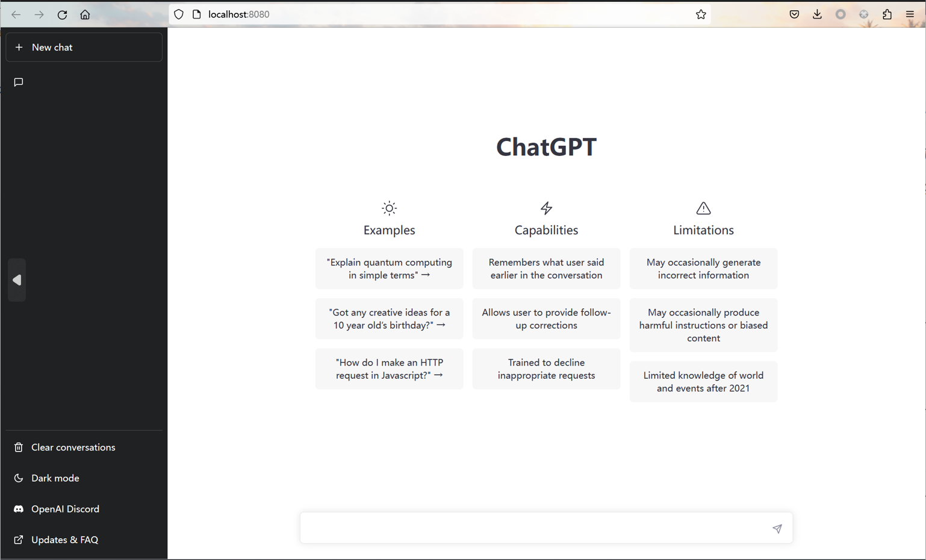Toggle Dark mode in the sidebar
Viewport: 926px width, 560px height.
55,478
